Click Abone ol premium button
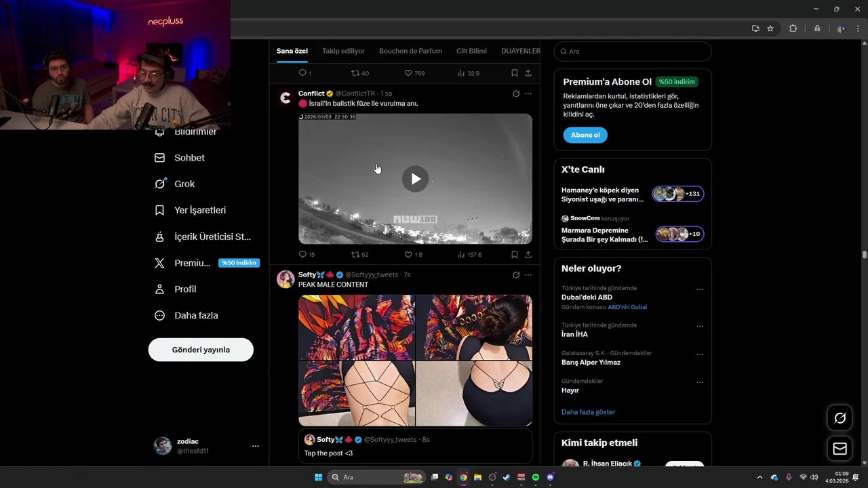Viewport: 868px width, 488px height. pyautogui.click(x=585, y=135)
